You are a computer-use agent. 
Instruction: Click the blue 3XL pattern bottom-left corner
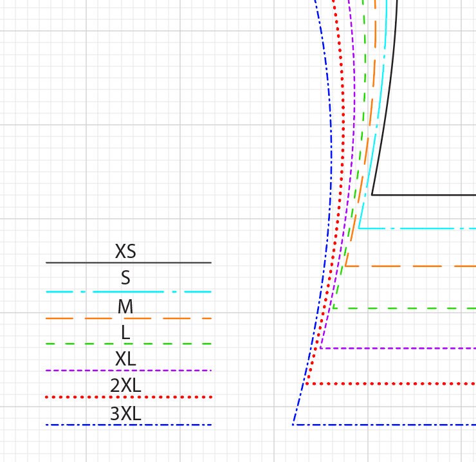293,425
